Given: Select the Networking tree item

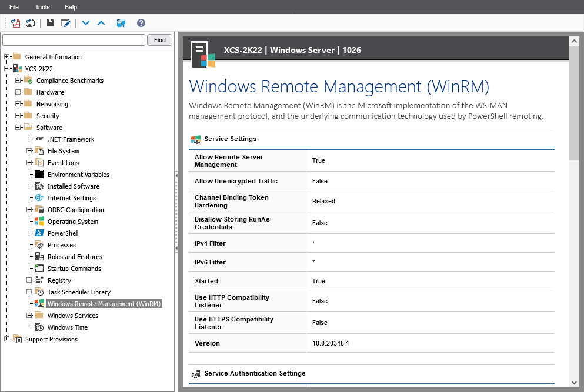Looking at the screenshot, I should pos(52,104).
